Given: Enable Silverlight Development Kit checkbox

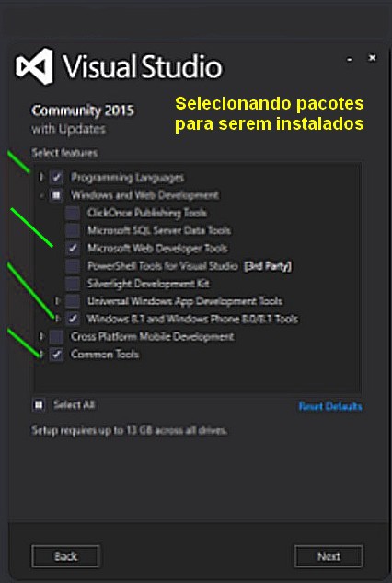Looking at the screenshot, I should 73,284.
